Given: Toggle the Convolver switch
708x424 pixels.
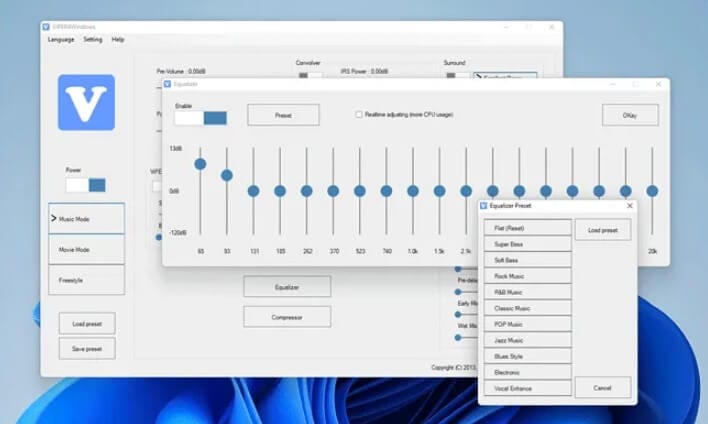Looking at the screenshot, I should (310, 75).
